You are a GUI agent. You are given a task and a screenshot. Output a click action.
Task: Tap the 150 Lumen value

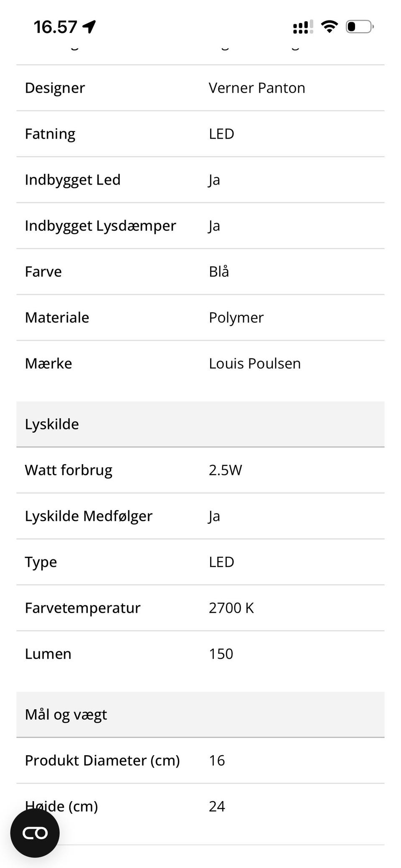(x=221, y=653)
